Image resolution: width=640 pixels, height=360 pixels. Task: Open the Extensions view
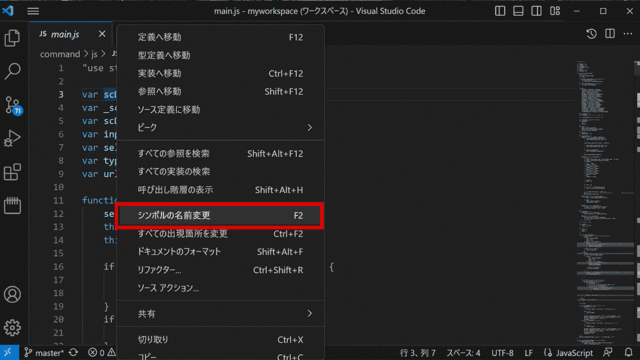12,172
